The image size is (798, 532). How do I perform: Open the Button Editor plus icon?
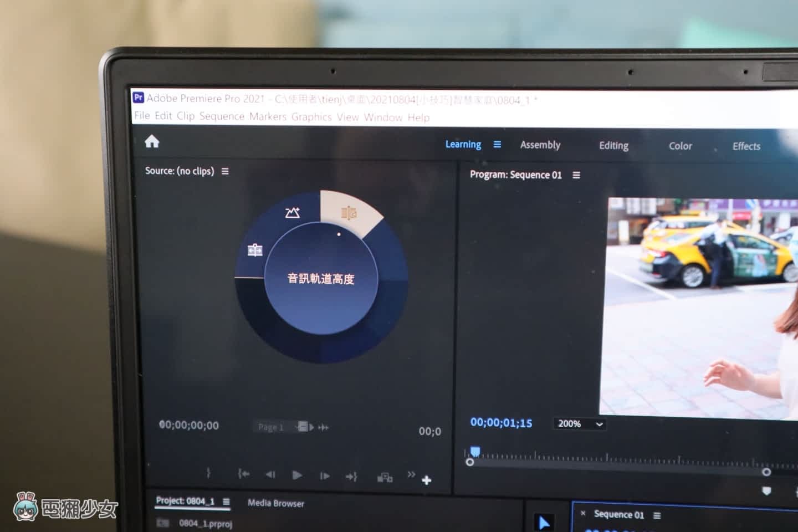coord(426,480)
